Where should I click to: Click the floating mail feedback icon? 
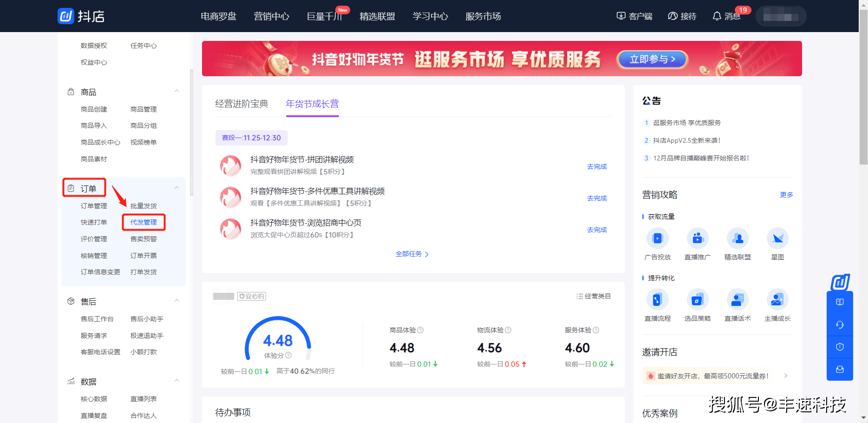[840, 369]
